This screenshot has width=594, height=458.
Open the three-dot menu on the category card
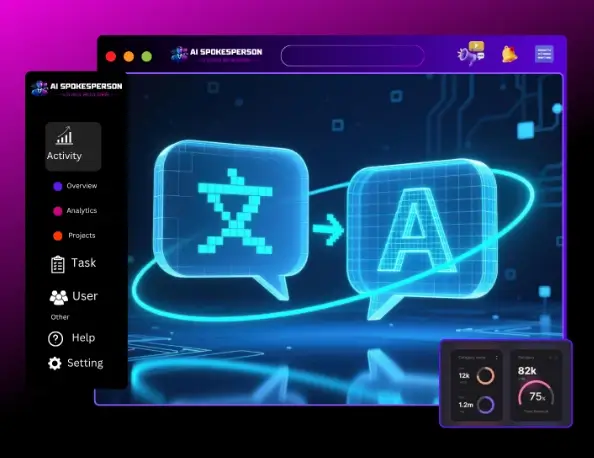497,358
